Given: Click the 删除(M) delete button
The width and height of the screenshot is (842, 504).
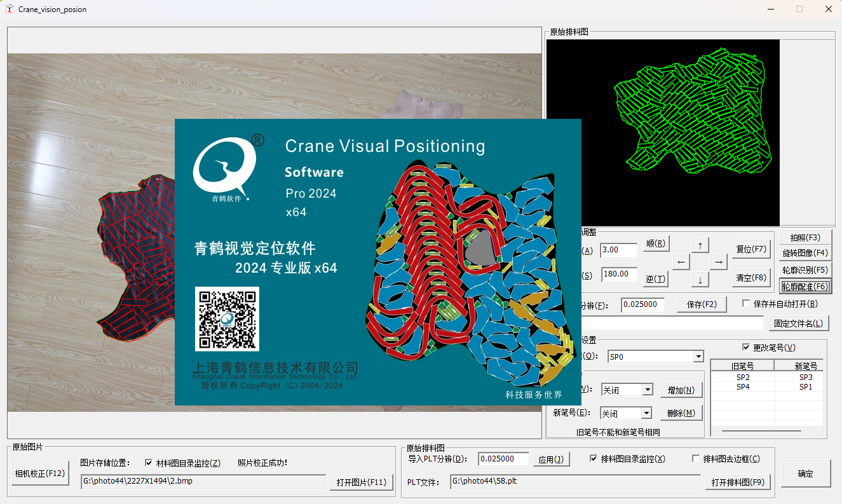Looking at the screenshot, I should 681,413.
